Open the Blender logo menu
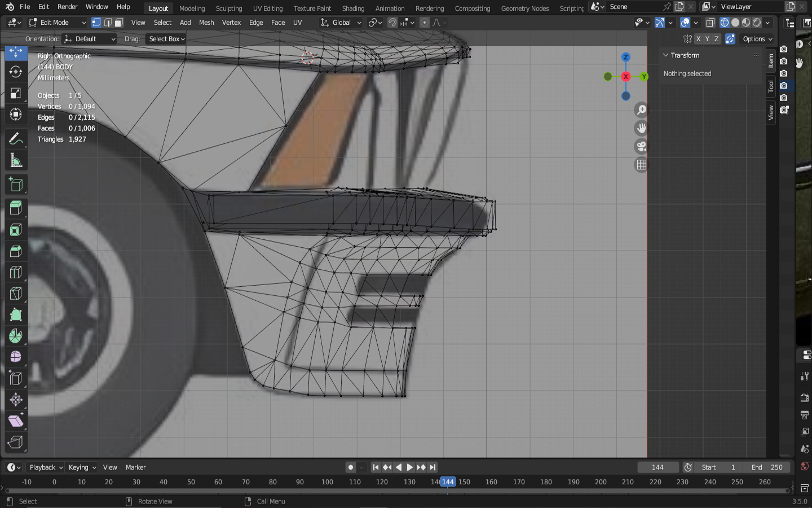This screenshot has width=812, height=508. coord(10,7)
